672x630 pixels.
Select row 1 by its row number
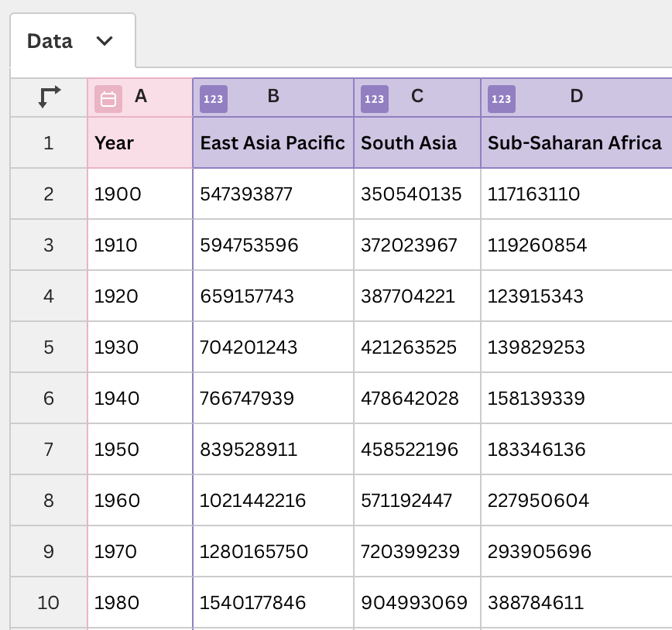(47, 143)
